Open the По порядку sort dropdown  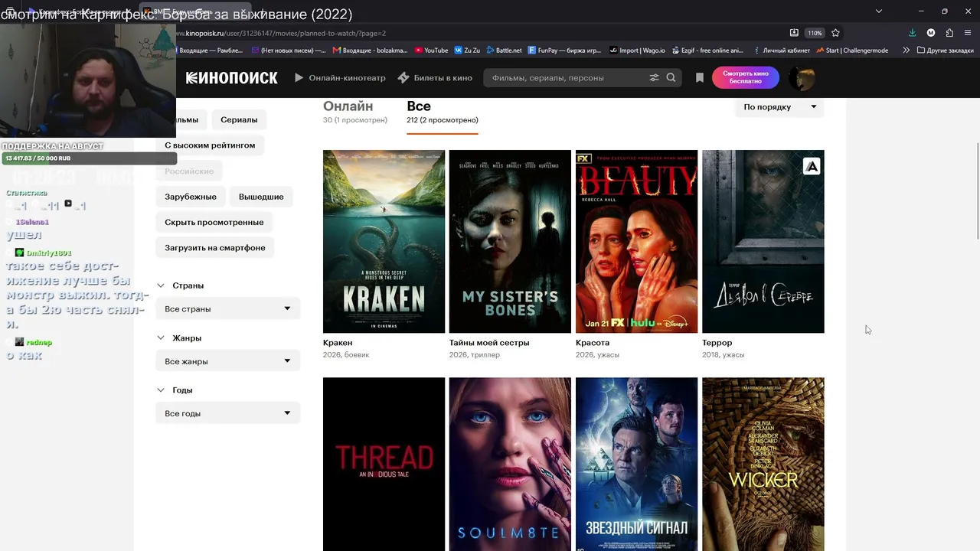pos(779,107)
